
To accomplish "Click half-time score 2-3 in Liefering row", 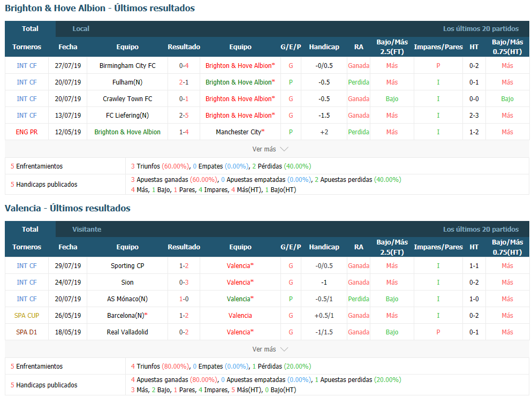I will tap(474, 116).
